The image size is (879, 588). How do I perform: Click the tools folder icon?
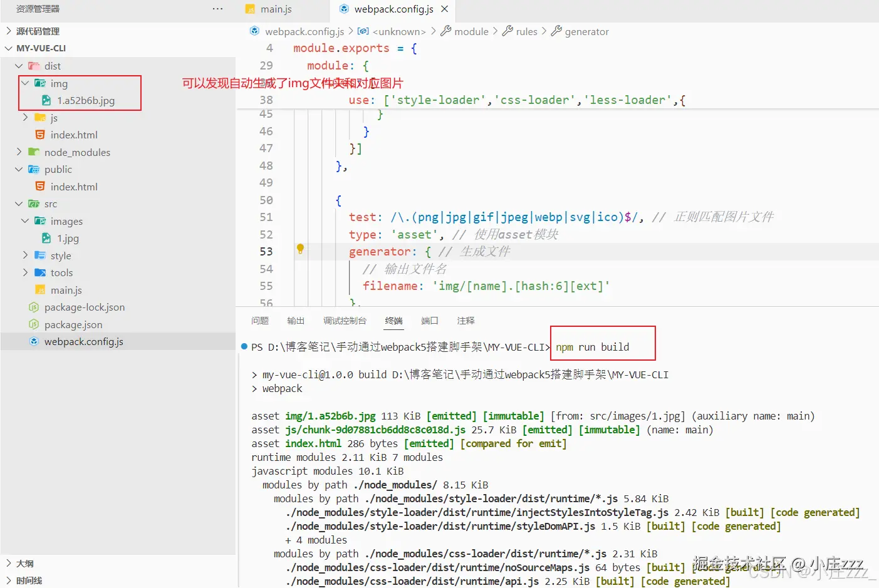[x=40, y=272]
